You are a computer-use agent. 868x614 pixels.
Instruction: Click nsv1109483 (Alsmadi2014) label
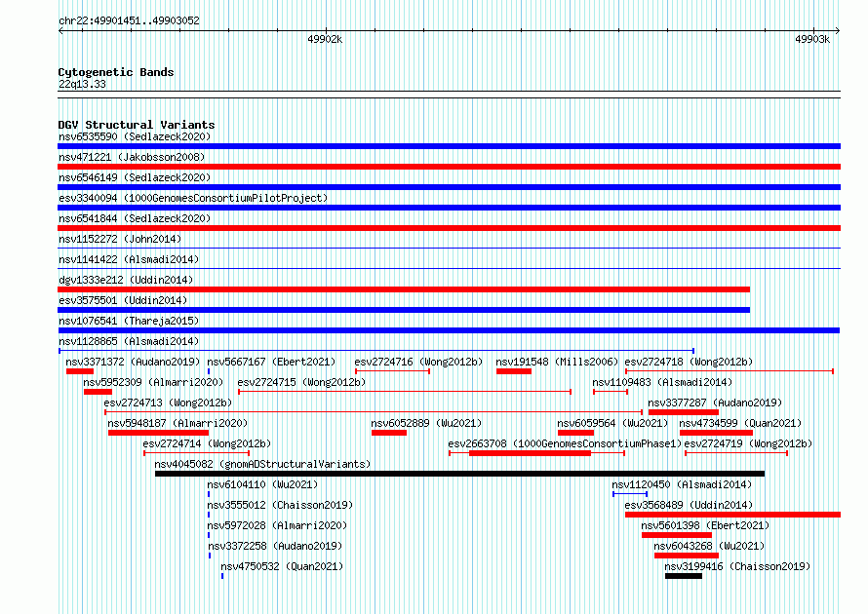tap(662, 382)
